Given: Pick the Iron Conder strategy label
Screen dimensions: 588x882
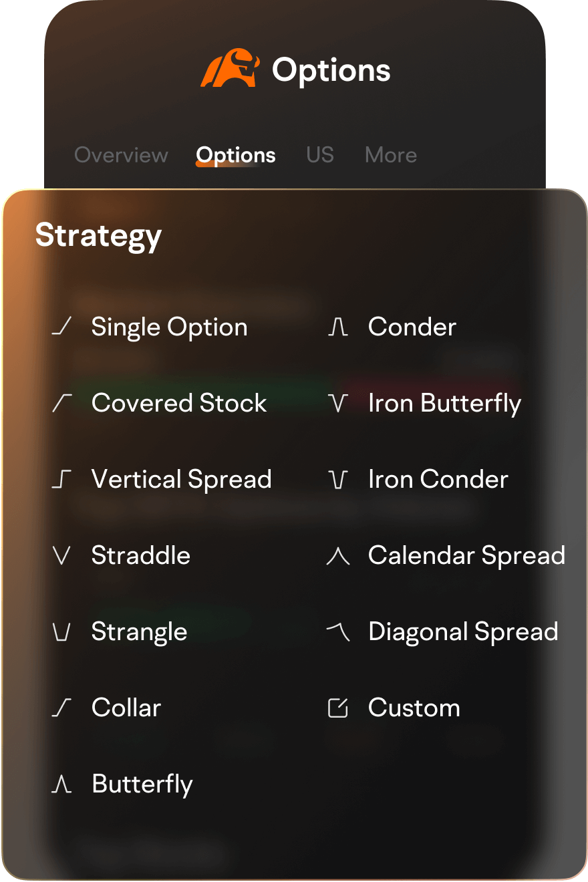Looking at the screenshot, I should pyautogui.click(x=438, y=479).
